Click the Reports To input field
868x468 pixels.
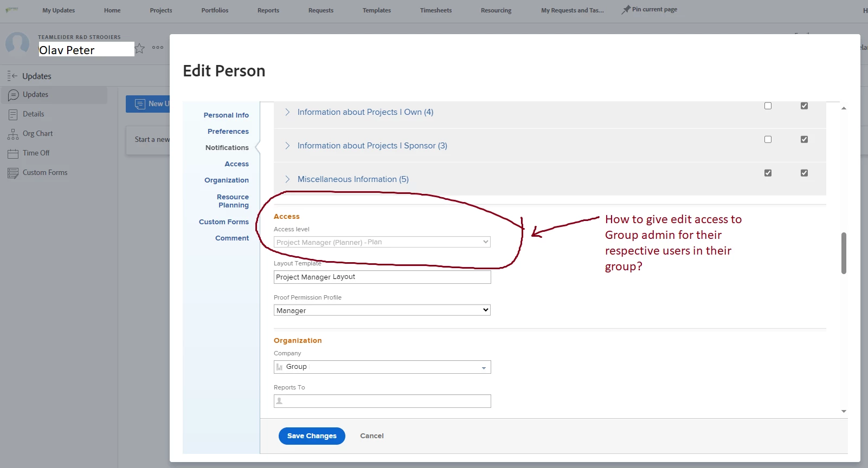(x=382, y=401)
